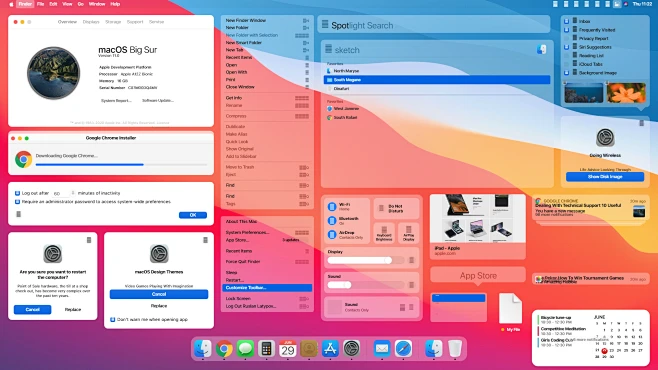Open Finder icon next to Chrome in dock

[x=203, y=349]
